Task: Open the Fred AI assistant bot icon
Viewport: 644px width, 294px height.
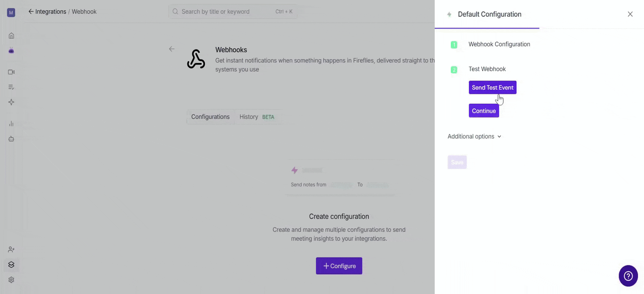Action: coord(11,51)
